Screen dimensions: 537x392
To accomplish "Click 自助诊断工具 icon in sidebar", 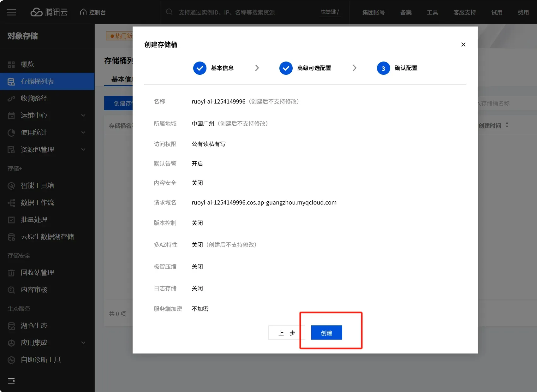I will click(x=11, y=360).
